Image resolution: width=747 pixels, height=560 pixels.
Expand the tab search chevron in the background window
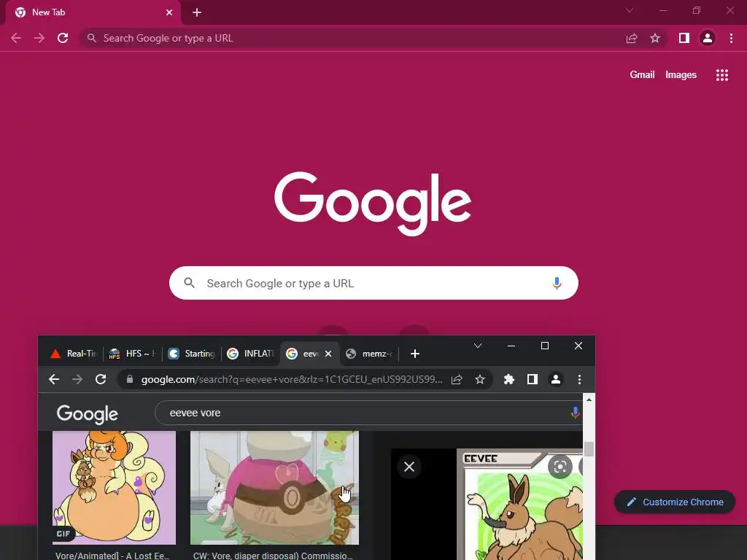point(630,10)
